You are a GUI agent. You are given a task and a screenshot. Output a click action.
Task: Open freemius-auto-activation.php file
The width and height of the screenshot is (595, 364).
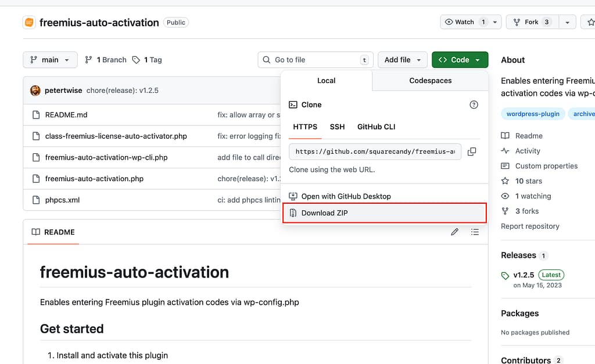coord(94,178)
